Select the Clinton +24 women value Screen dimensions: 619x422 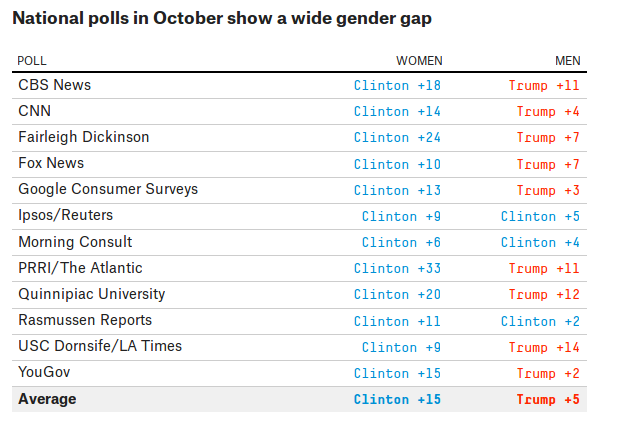click(x=397, y=137)
